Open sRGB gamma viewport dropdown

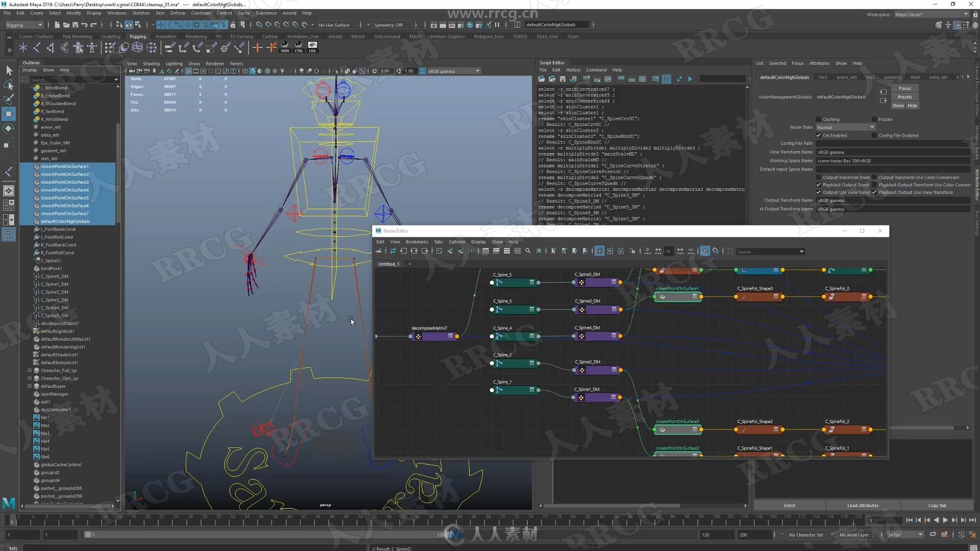453,71
